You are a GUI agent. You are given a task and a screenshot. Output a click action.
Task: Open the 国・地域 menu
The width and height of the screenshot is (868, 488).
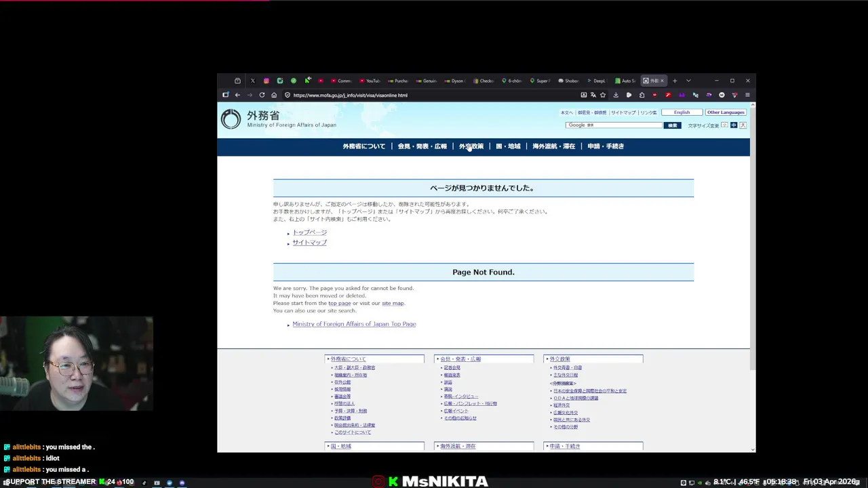(508, 146)
